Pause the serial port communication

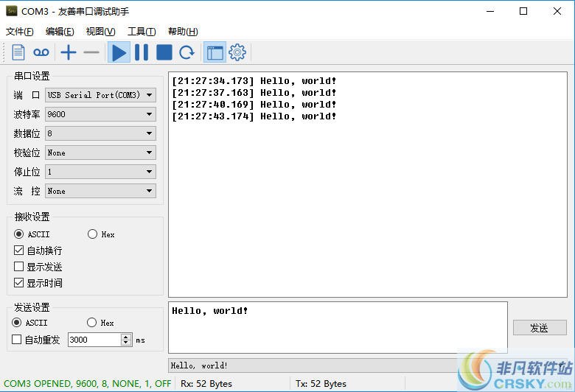[x=141, y=52]
